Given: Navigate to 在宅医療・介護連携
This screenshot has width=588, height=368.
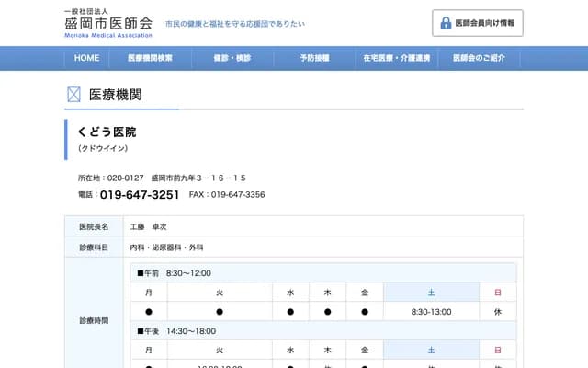Looking at the screenshot, I should 396,58.
